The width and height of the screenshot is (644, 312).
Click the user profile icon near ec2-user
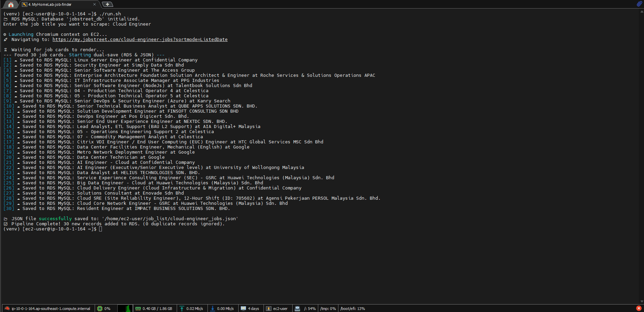[269, 308]
